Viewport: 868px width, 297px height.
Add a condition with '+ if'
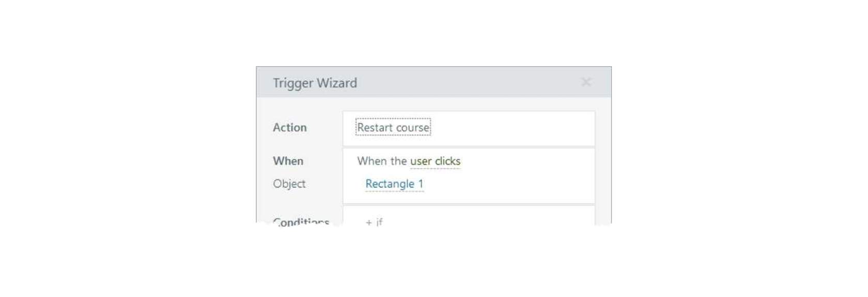click(x=374, y=222)
